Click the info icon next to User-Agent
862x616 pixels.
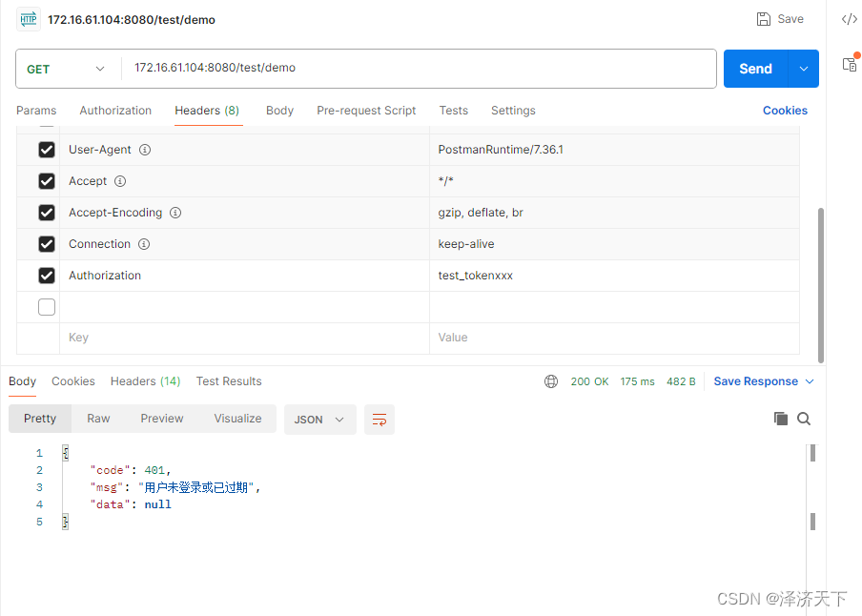tap(143, 149)
